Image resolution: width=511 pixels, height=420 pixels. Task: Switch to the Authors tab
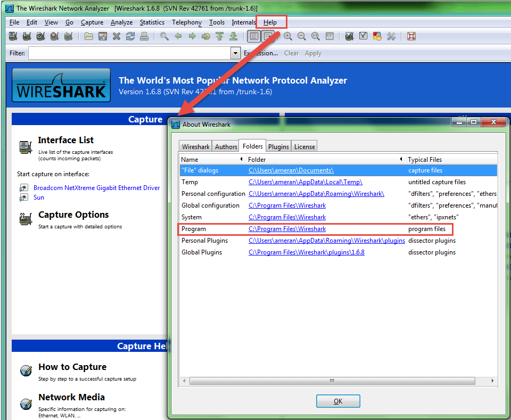(226, 146)
